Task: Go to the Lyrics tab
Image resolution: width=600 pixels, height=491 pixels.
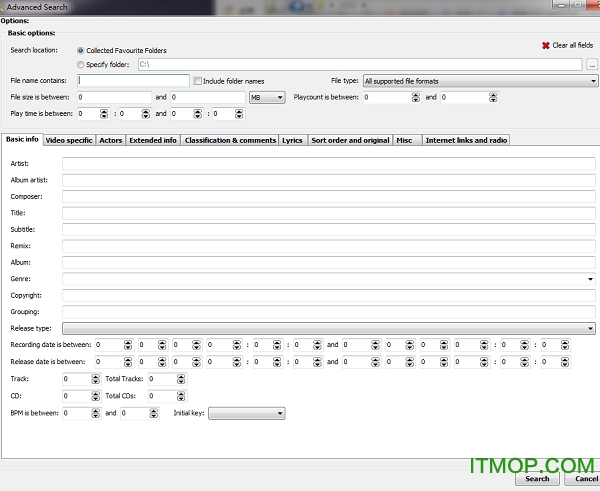Action: (292, 140)
